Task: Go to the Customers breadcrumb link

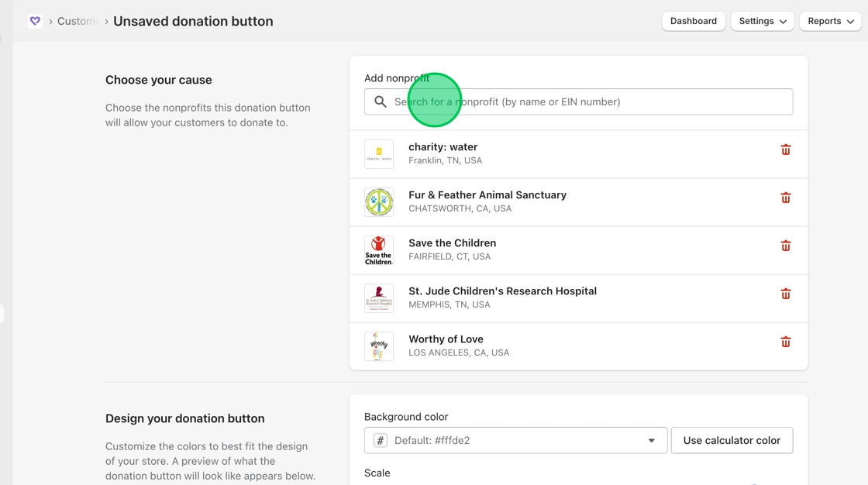Action: [x=78, y=21]
